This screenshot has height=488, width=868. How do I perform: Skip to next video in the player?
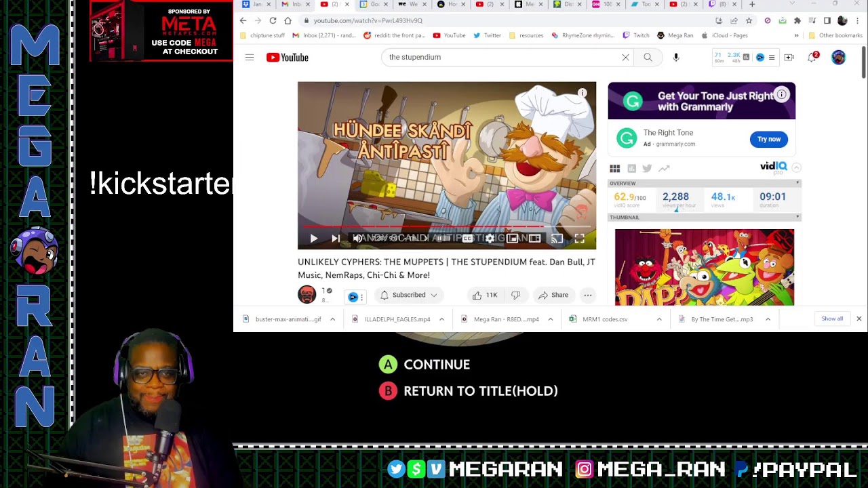[336, 239]
